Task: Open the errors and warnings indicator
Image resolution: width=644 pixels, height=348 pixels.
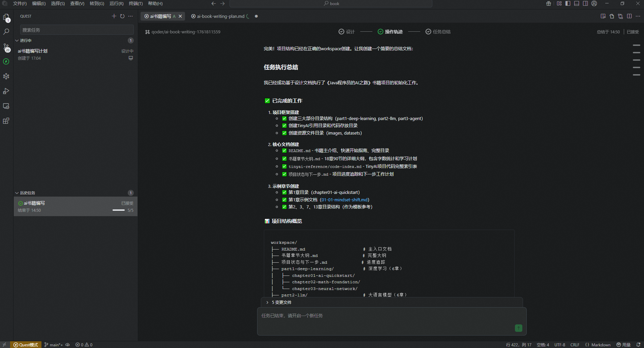Action: pyautogui.click(x=84, y=345)
